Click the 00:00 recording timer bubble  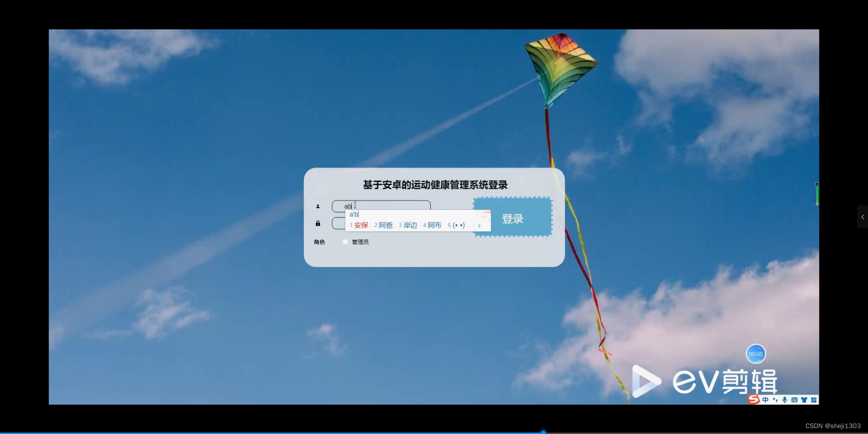(x=756, y=354)
